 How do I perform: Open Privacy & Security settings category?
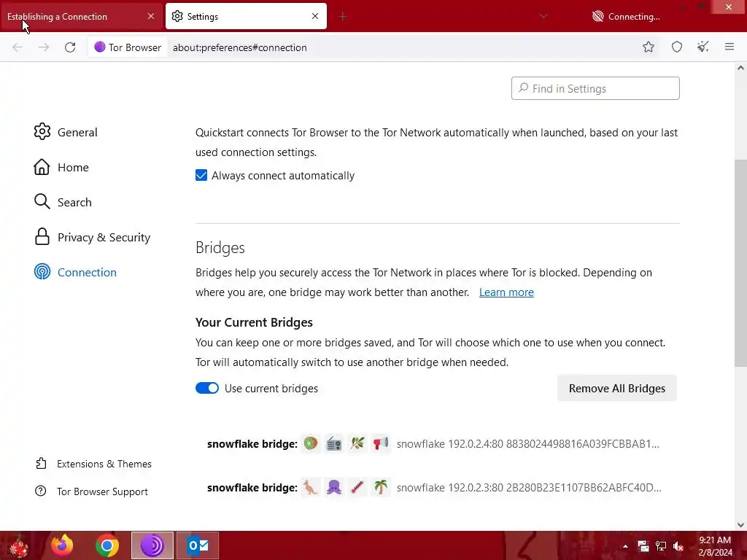[93, 237]
